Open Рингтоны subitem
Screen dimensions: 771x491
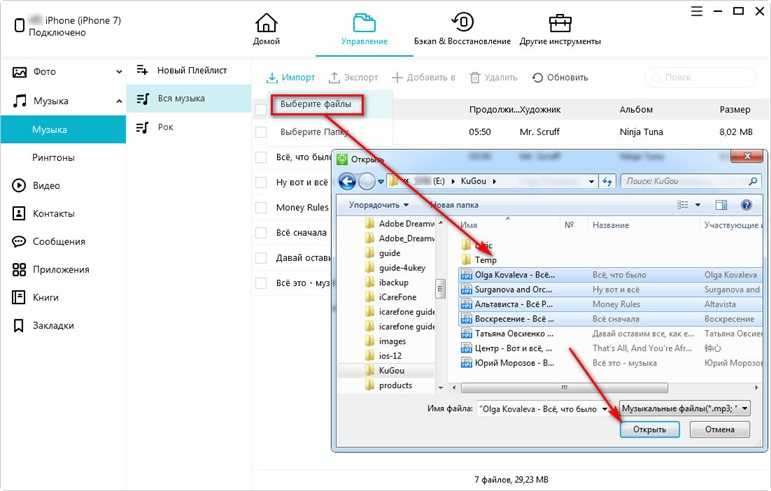tap(53, 158)
